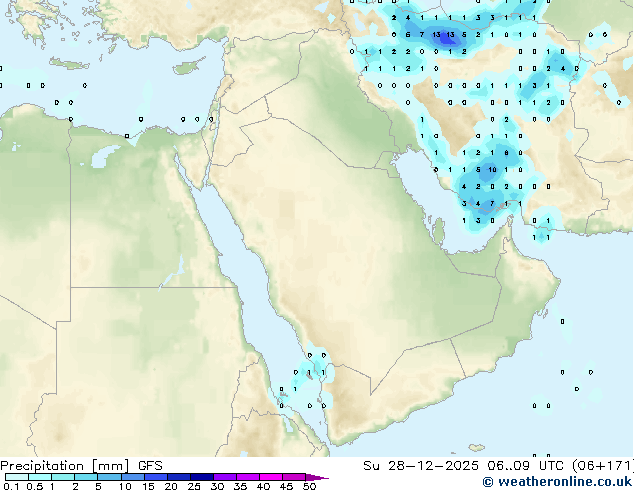634x490 pixels.
Task: Click the '06..09 UTC' time range text
Action: 526,466
